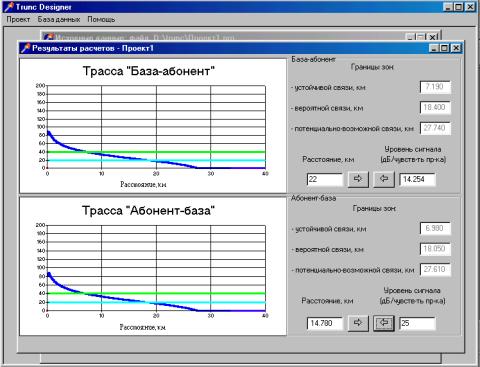Click right arrow button in Абонент-база panel
Image resolution: width=480 pixels, height=367 pixels.
click(358, 323)
